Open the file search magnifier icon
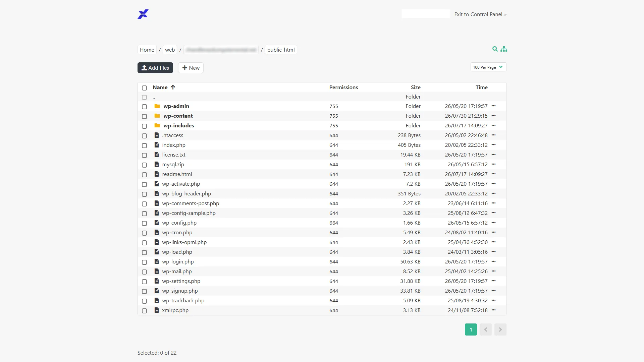Screen dimensions: 644x362 [495, 49]
